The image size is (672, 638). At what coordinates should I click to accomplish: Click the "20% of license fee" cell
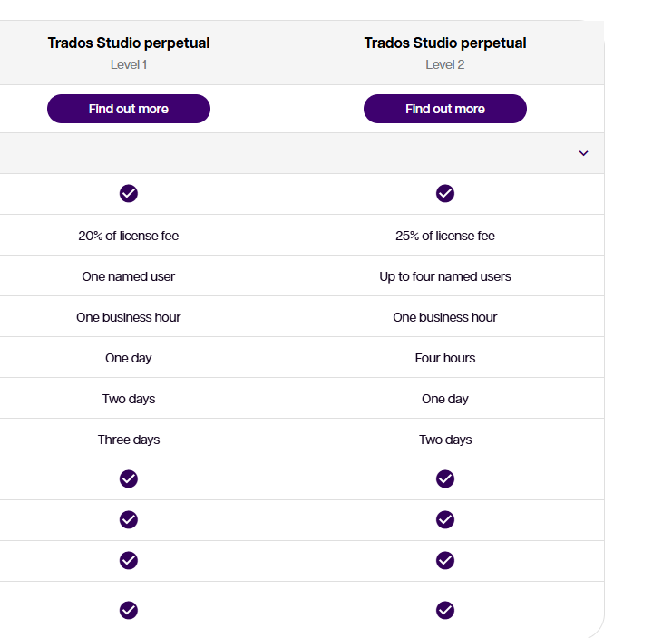tap(129, 236)
